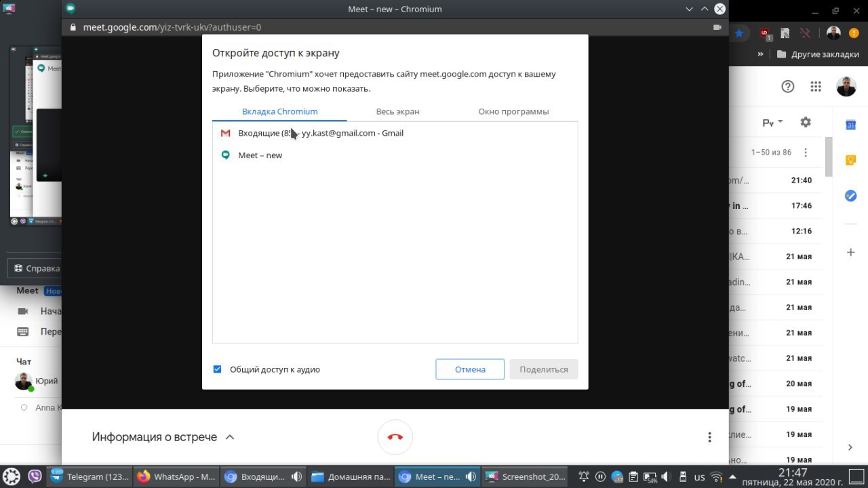Select the 'Meet – new' tab to share

(x=395, y=155)
